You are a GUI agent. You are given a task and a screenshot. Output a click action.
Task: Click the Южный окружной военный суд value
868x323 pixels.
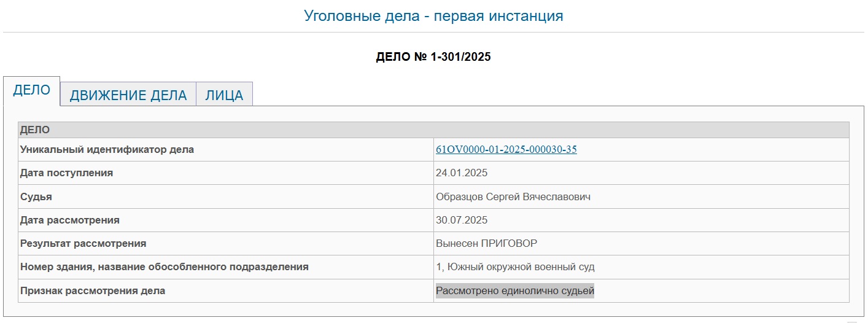520,267
